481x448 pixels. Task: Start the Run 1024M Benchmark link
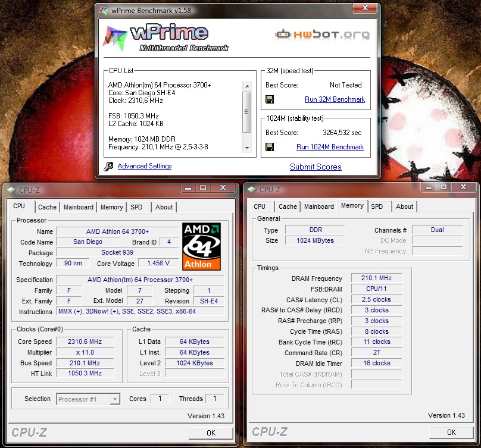(330, 147)
